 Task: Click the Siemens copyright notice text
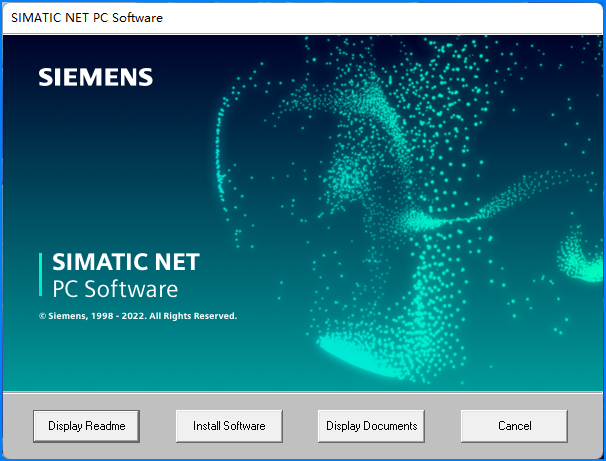click(138, 316)
